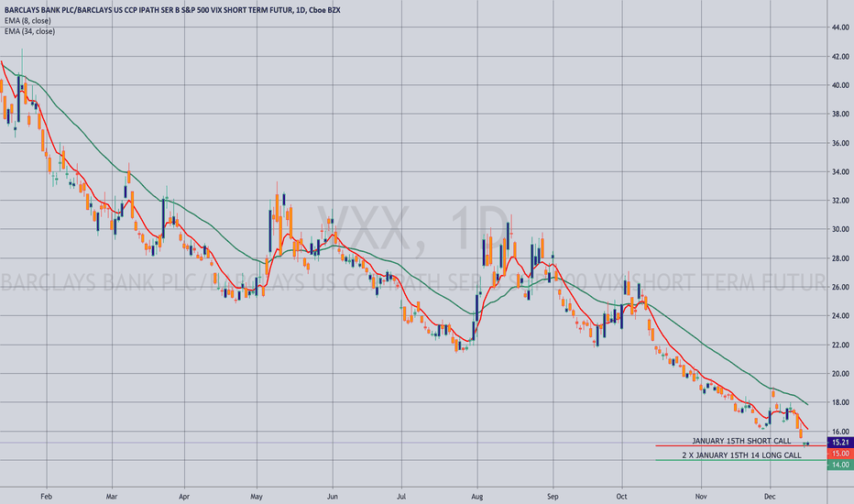
Task: Select the EMA (34, close) indicator legend
Action: tap(30, 31)
